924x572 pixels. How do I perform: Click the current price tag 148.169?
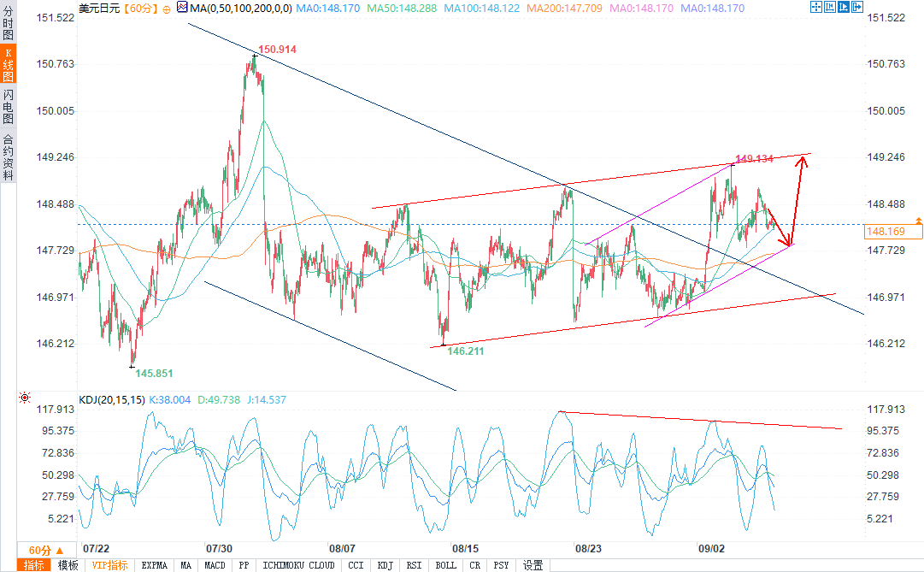click(893, 231)
